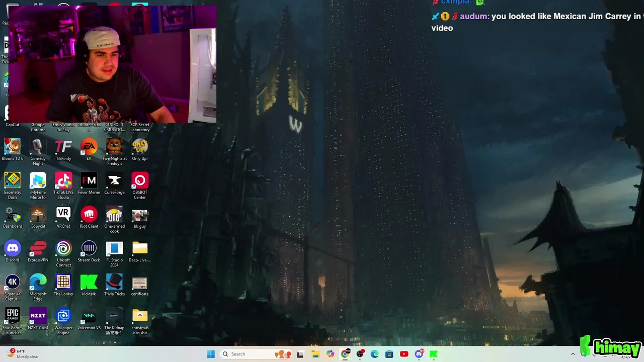Open File Explorer from the taskbar

coord(315,354)
